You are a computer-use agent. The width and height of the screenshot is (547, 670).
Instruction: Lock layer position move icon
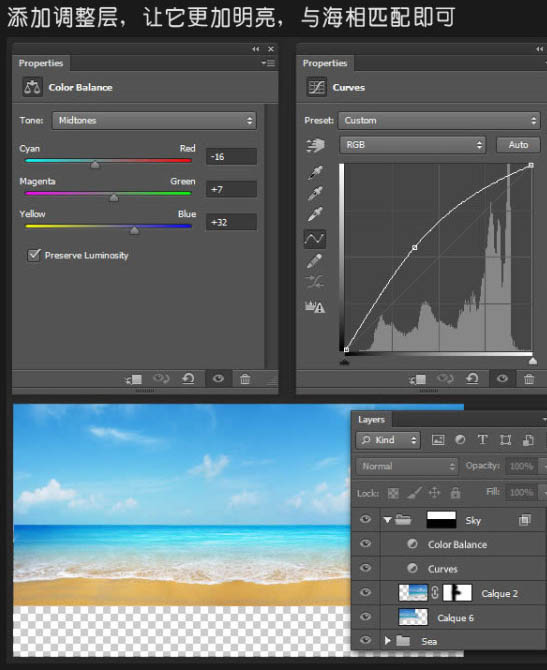(x=434, y=493)
